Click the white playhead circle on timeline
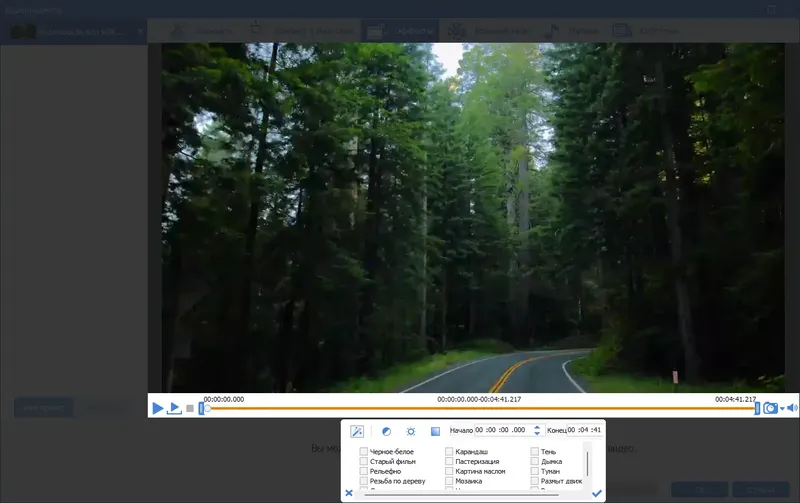The image size is (800, 503). click(208, 408)
